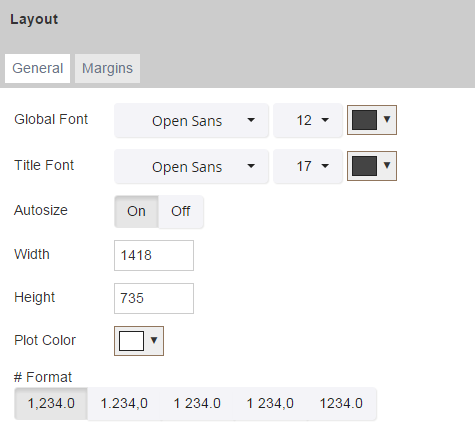Turn Autosize On
Image resolution: width=475 pixels, height=435 pixels.
(136, 211)
